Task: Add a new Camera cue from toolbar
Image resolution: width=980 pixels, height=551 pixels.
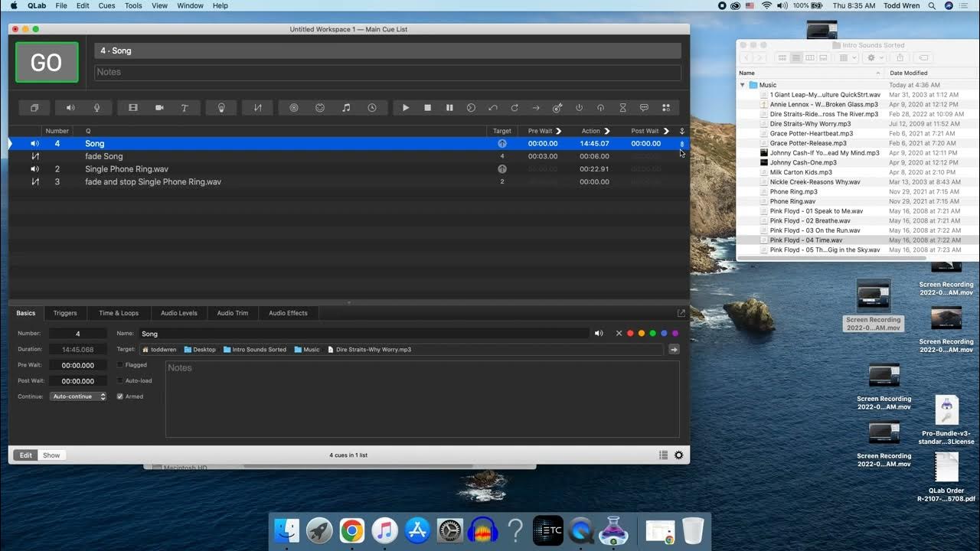Action: (159, 108)
